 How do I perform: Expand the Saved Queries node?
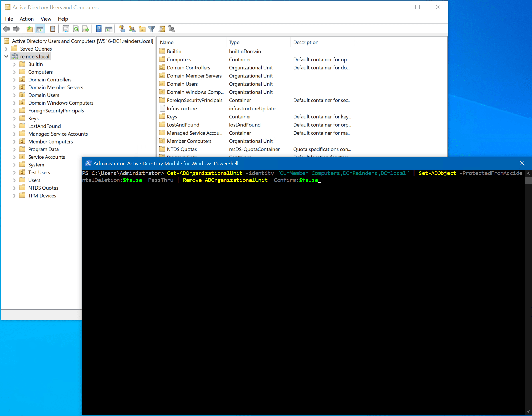tap(6, 49)
